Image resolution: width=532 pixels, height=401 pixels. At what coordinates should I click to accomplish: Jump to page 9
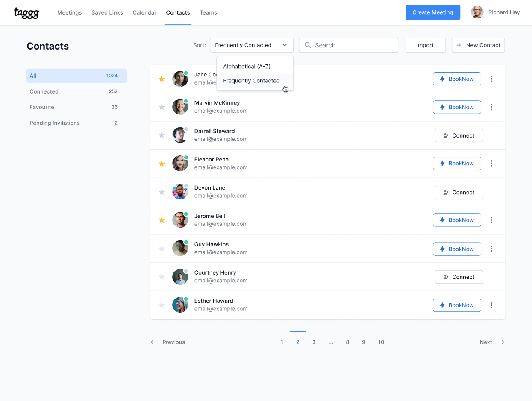tap(364, 342)
